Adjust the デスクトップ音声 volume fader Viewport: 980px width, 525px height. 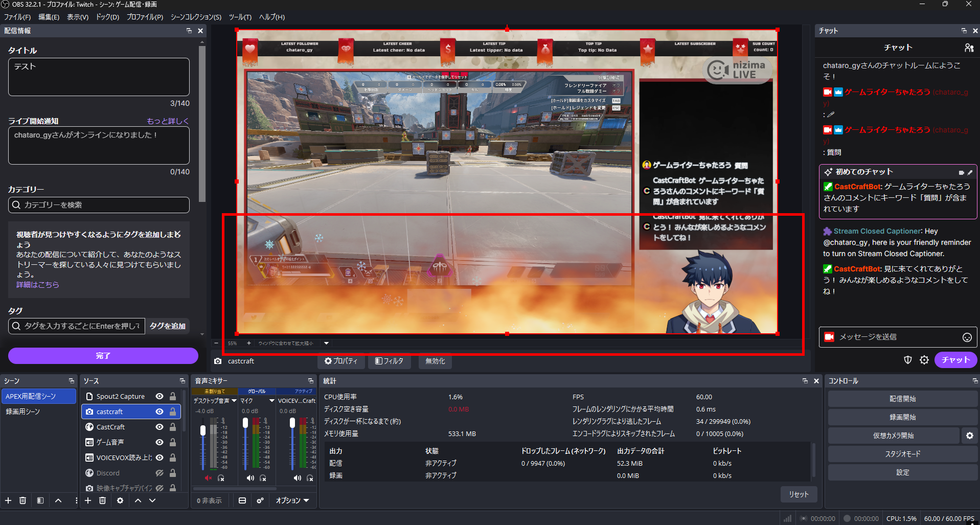pyautogui.click(x=203, y=430)
